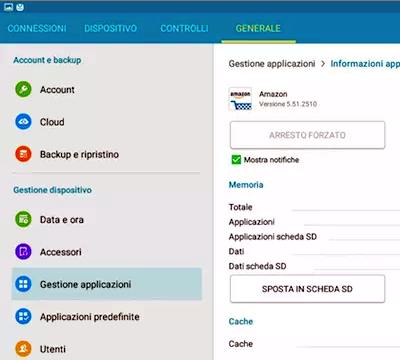Tap the Cache size row
Viewport: 400px width, 360px height.
coord(314,343)
